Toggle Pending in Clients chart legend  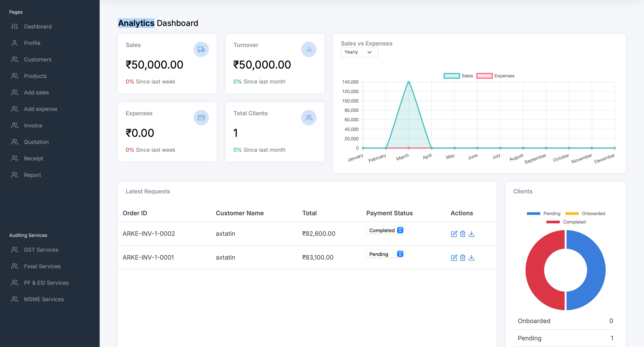coord(544,213)
